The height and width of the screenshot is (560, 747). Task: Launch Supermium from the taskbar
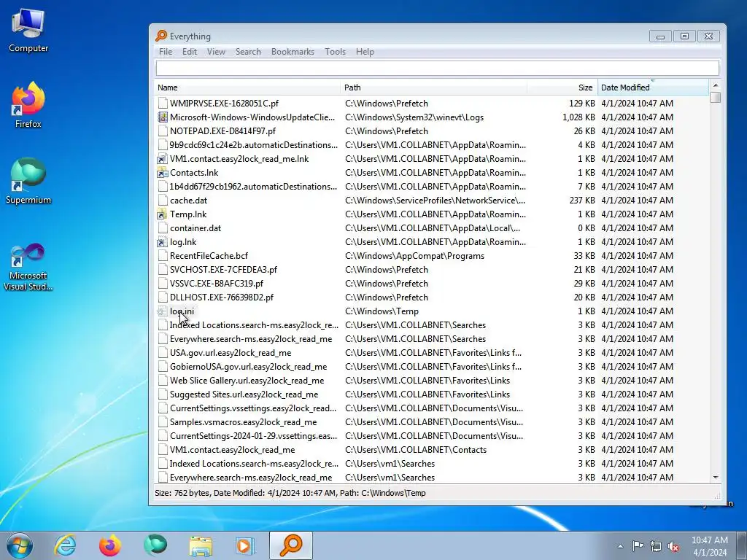coord(155,545)
